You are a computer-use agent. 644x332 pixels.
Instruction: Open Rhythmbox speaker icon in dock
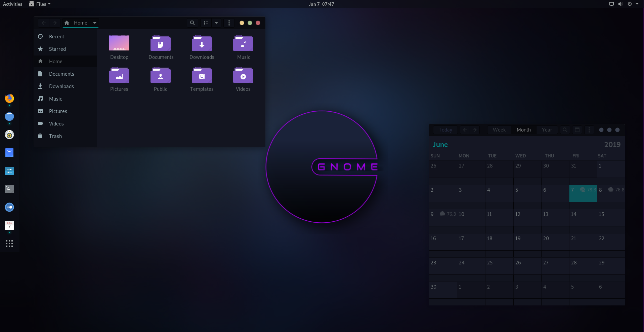pos(9,135)
